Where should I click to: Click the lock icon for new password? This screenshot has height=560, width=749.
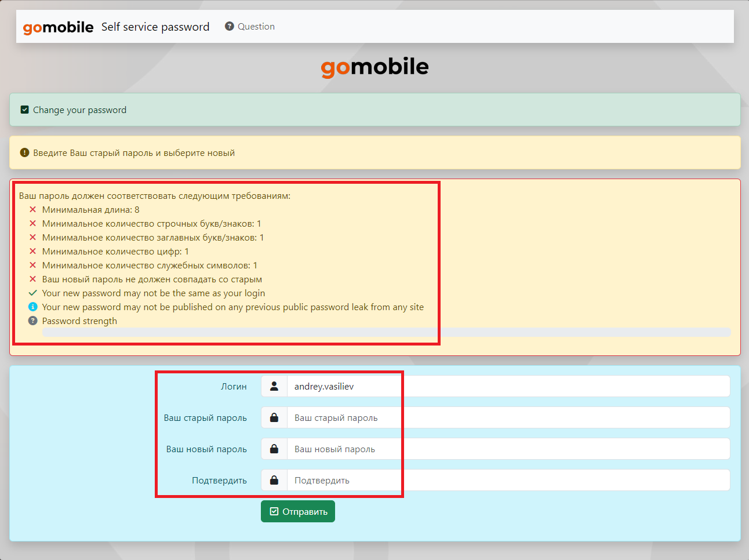274,449
